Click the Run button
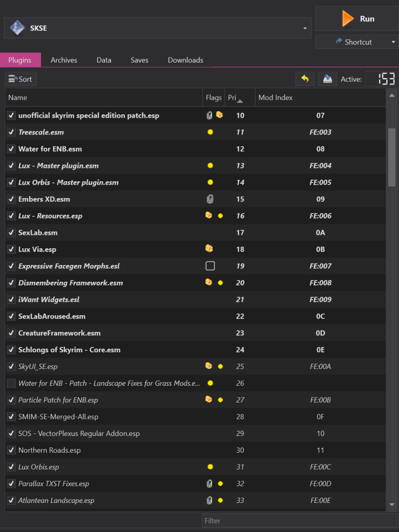This screenshot has width=399, height=532. pos(357,19)
